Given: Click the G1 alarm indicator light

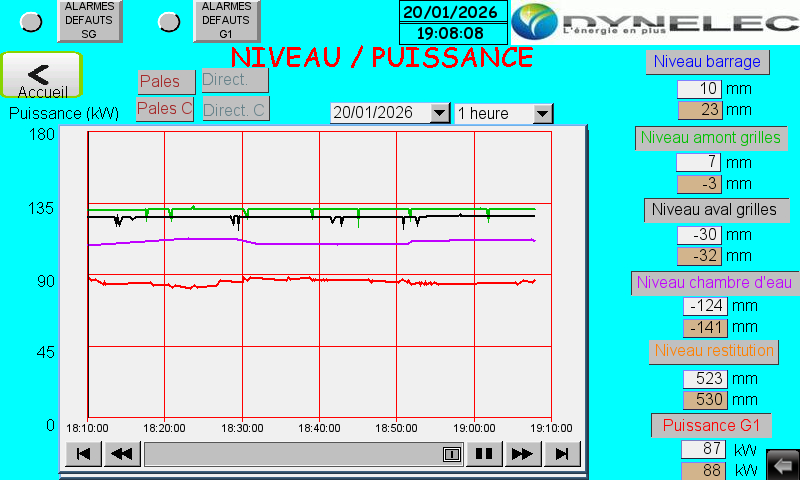Looking at the screenshot, I should (170, 21).
